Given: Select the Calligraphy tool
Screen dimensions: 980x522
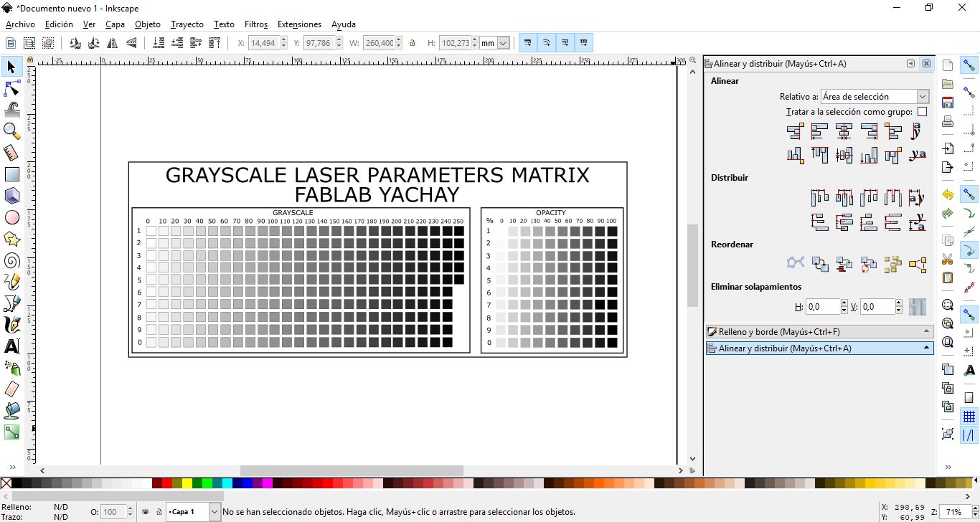Looking at the screenshot, I should (x=11, y=325).
